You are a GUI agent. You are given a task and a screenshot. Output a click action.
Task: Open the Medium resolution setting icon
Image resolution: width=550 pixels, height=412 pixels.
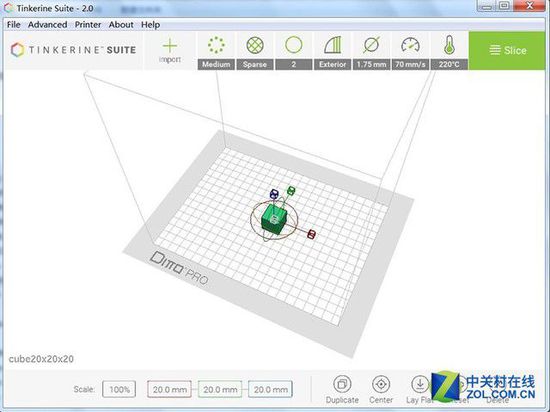(216, 45)
